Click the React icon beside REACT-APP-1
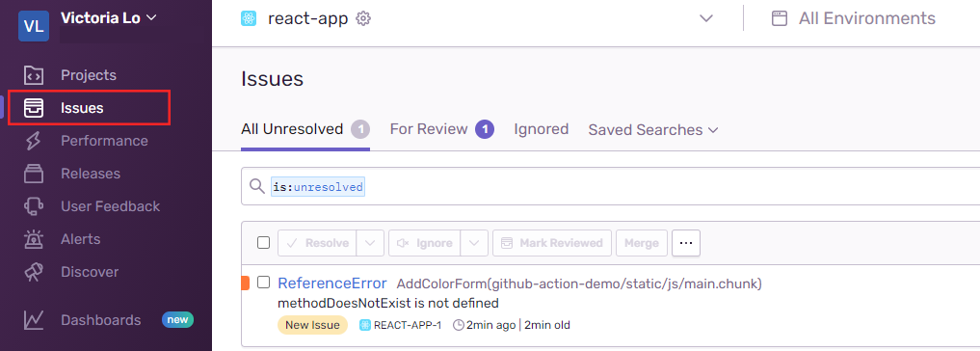 (365, 325)
